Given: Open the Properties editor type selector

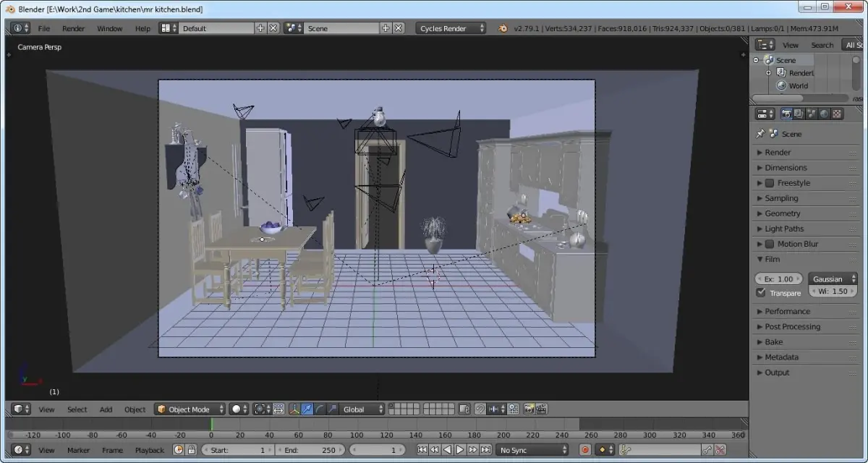Looking at the screenshot, I should pyautogui.click(x=765, y=114).
